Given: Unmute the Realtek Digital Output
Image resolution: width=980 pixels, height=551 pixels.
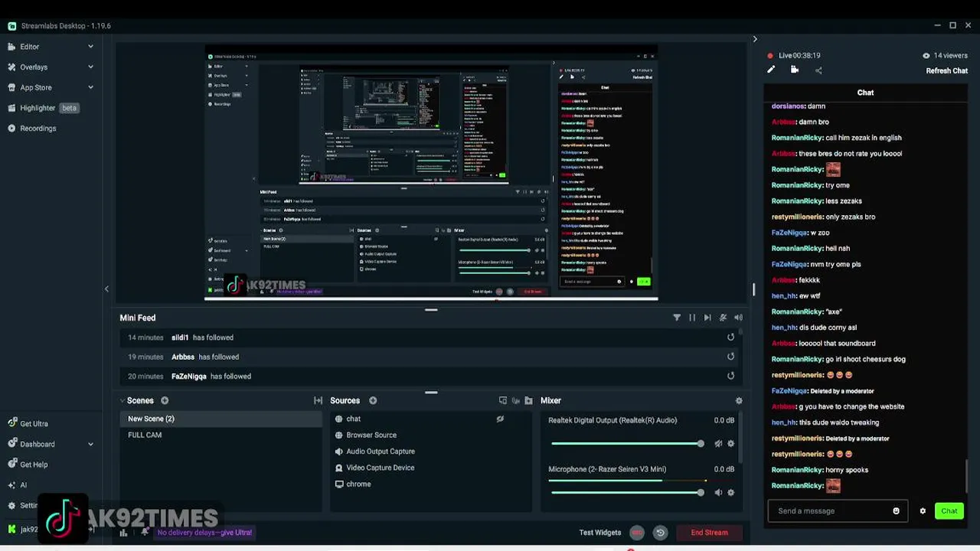Looking at the screenshot, I should pyautogui.click(x=718, y=444).
